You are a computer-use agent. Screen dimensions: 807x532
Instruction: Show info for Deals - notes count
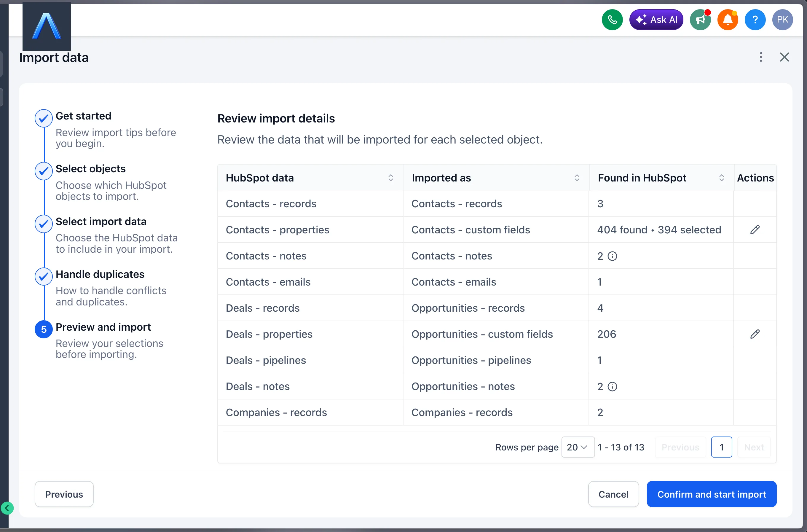click(612, 386)
